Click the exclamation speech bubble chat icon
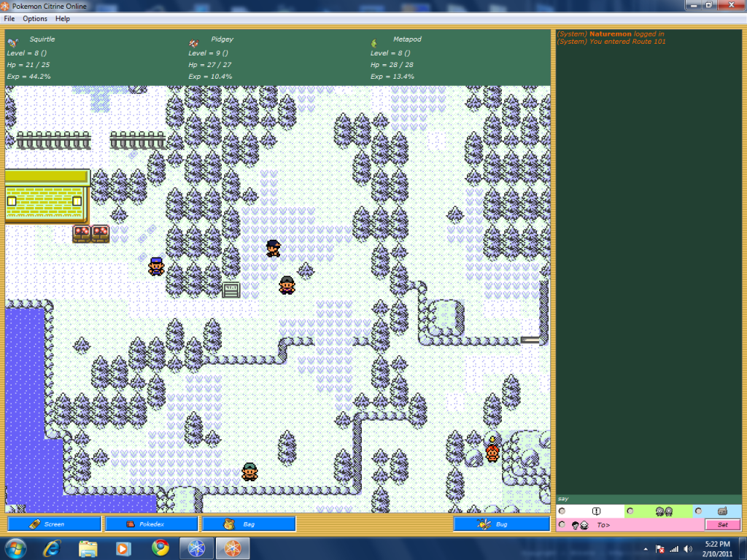The width and height of the screenshot is (747, 560). [x=596, y=511]
